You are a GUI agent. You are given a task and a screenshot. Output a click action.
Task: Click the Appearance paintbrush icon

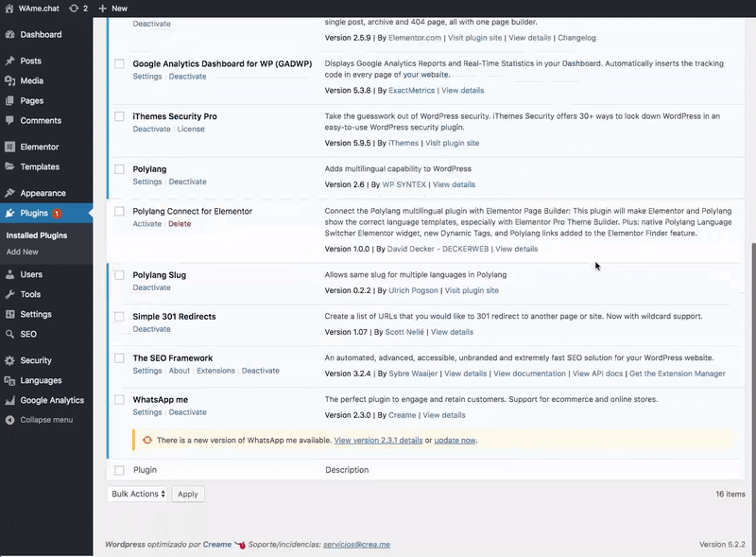click(10, 194)
